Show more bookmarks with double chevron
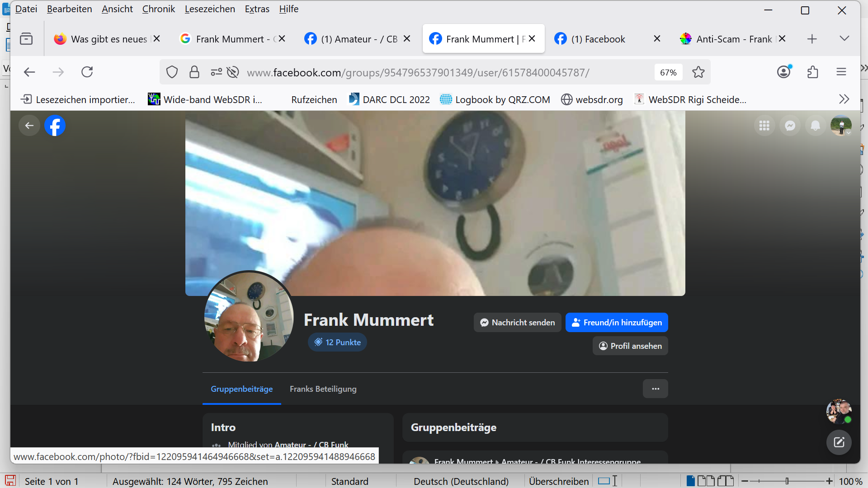Screen dimensions: 868x488 (x=844, y=99)
